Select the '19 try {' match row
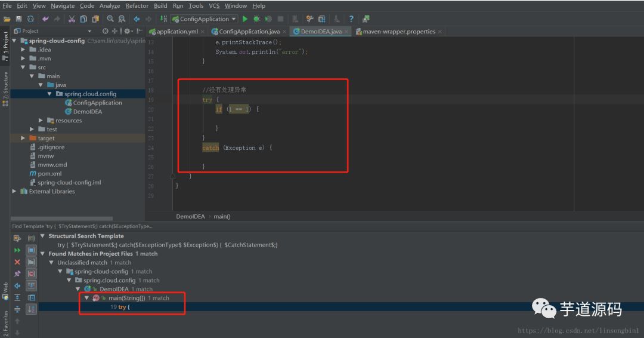This screenshot has height=338, width=644. 341,307
